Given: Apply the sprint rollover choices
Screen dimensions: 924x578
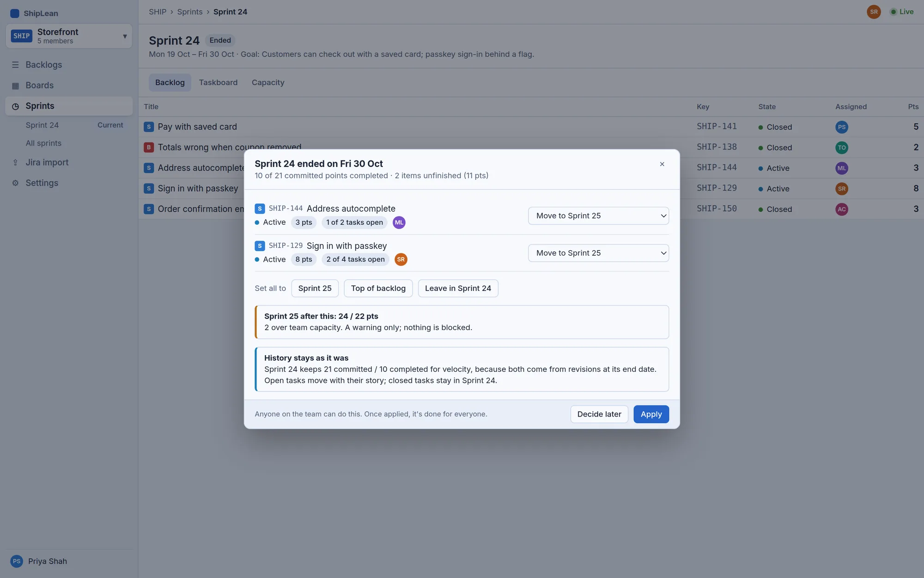Looking at the screenshot, I should pyautogui.click(x=651, y=414).
